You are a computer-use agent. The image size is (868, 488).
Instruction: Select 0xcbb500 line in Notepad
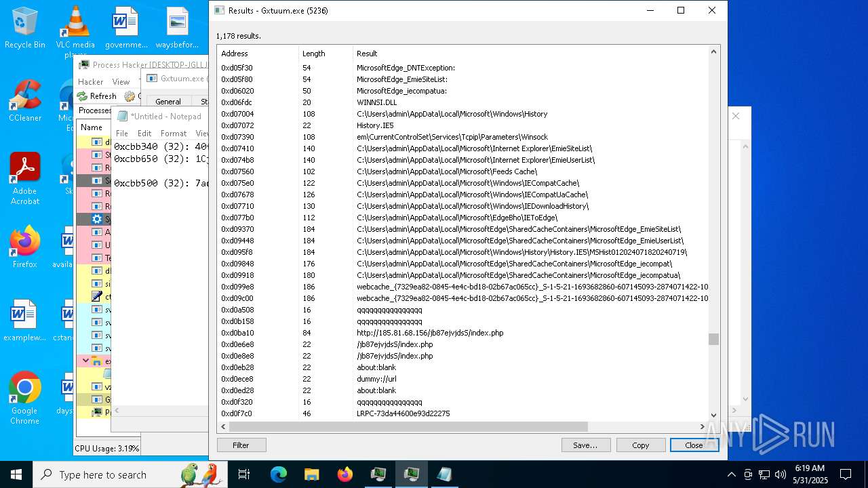click(x=161, y=183)
